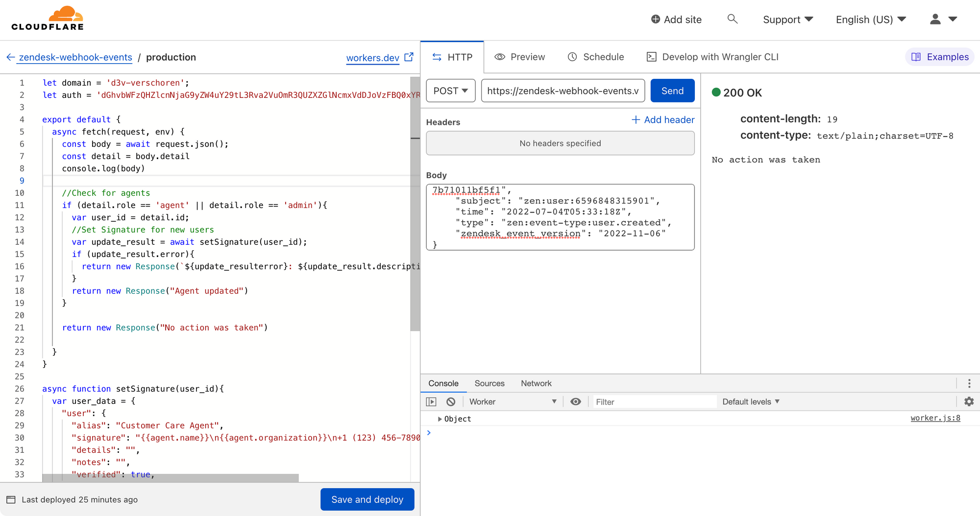Viewport: 980px width, 516px height.
Task: Clear the console with the block icon
Action: click(451, 401)
